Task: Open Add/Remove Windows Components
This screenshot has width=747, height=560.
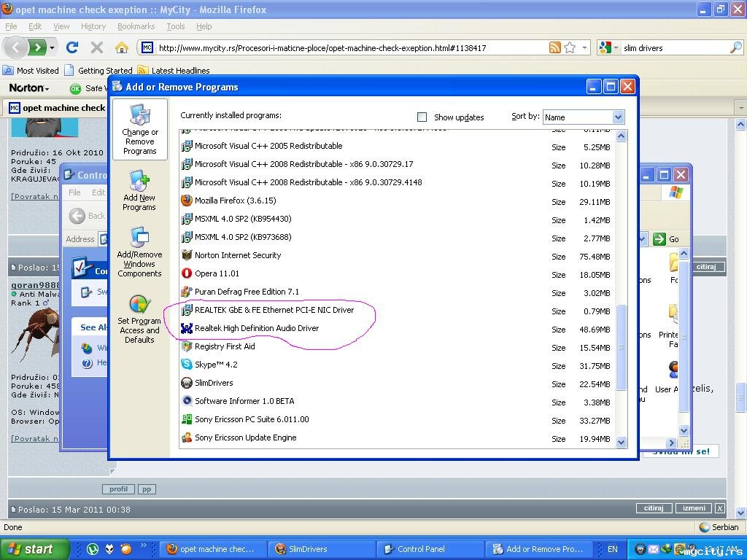Action: pyautogui.click(x=139, y=252)
